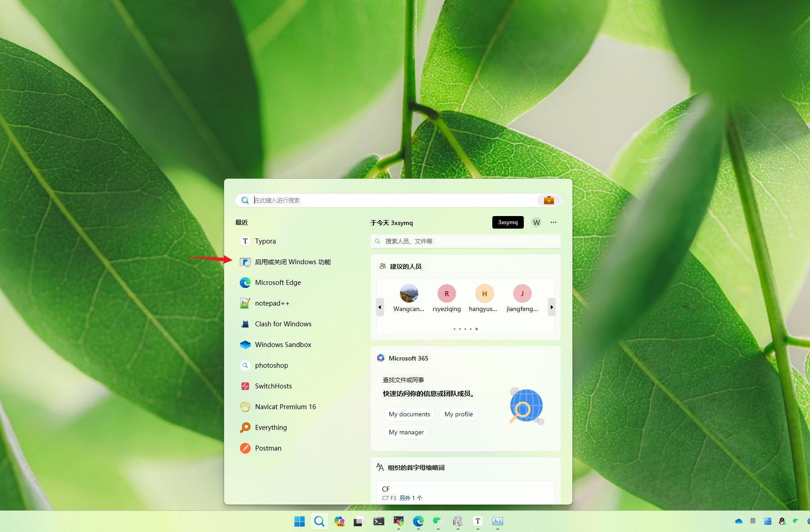Show previous suggested people with left arrow

[380, 307]
